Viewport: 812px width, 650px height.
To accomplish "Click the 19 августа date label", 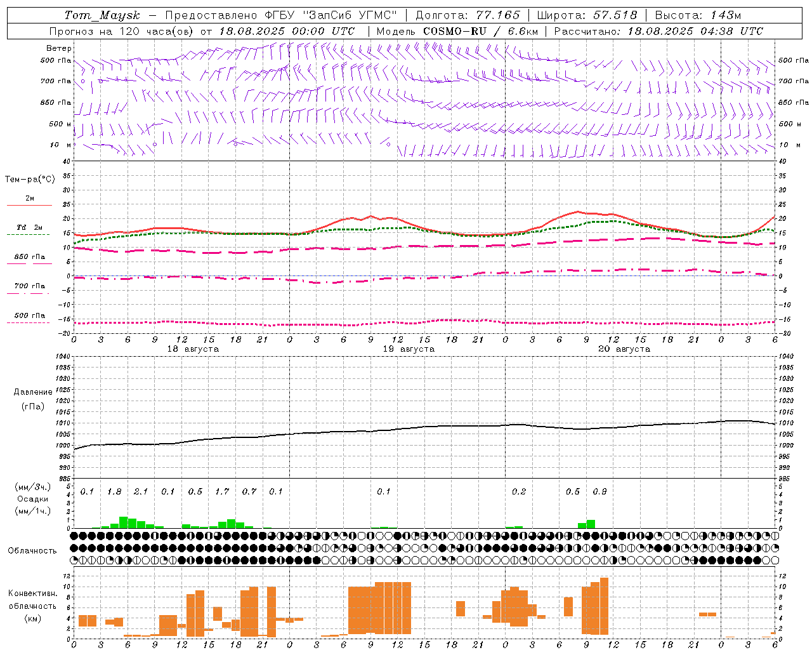I will point(409,349).
